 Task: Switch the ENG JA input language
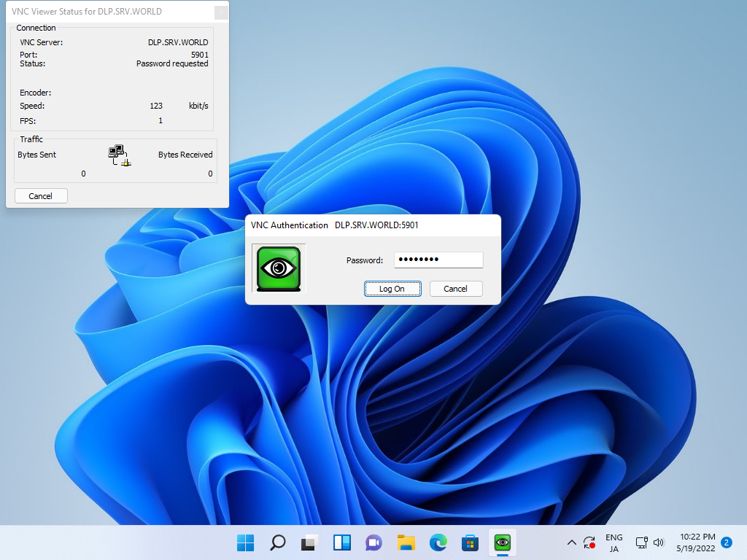[614, 542]
